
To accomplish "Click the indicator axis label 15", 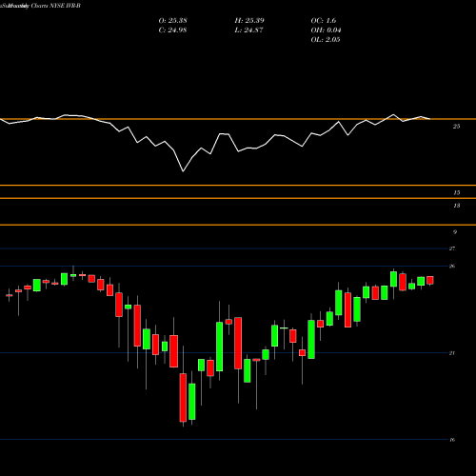I will point(456,192).
